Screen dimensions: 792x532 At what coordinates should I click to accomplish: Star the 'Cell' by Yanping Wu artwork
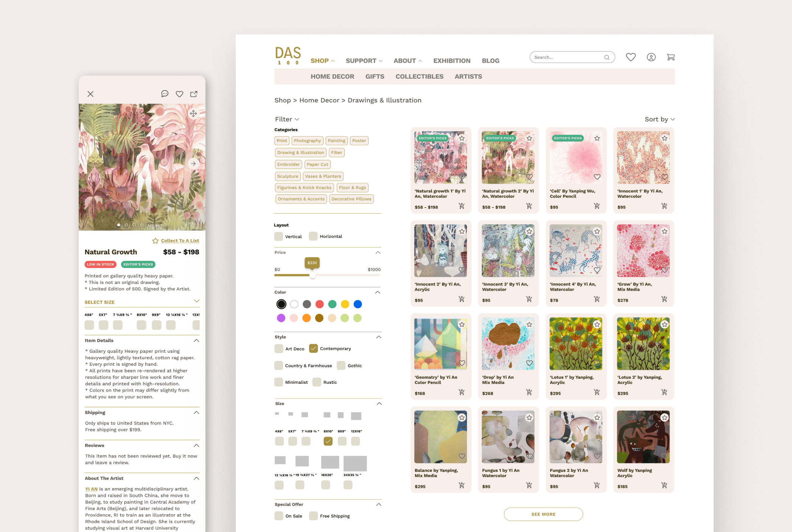pos(597,138)
